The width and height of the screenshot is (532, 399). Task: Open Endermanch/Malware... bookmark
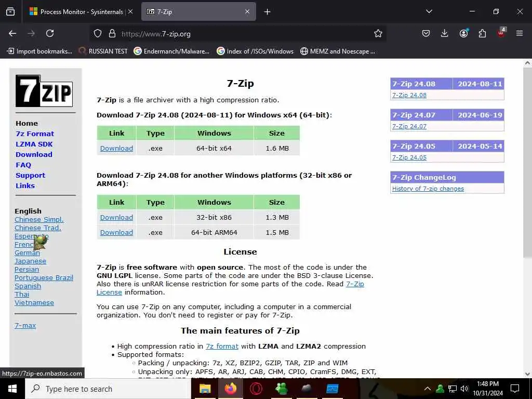[x=171, y=51]
